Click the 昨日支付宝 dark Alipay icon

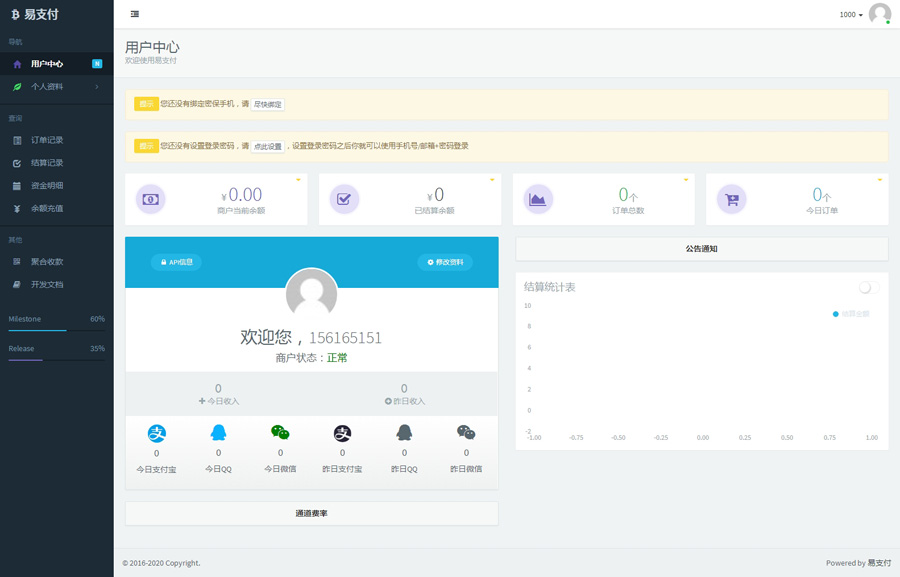(x=342, y=433)
